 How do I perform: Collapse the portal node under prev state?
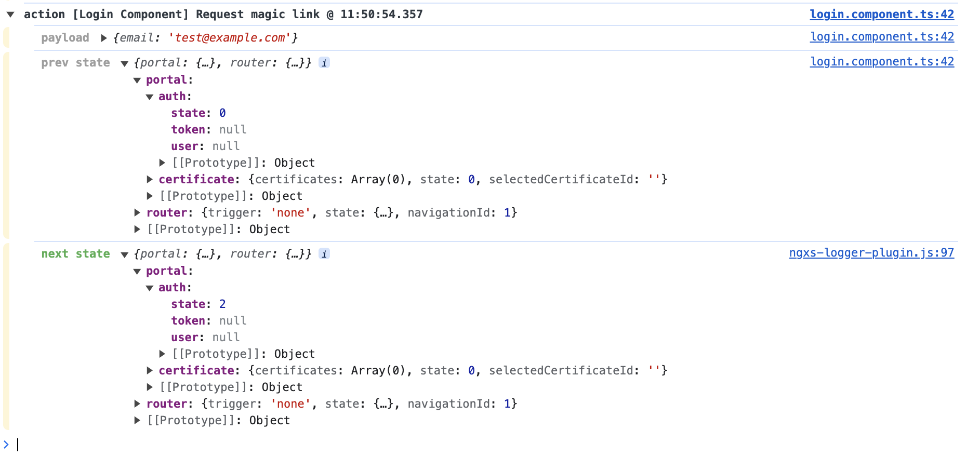[137, 80]
